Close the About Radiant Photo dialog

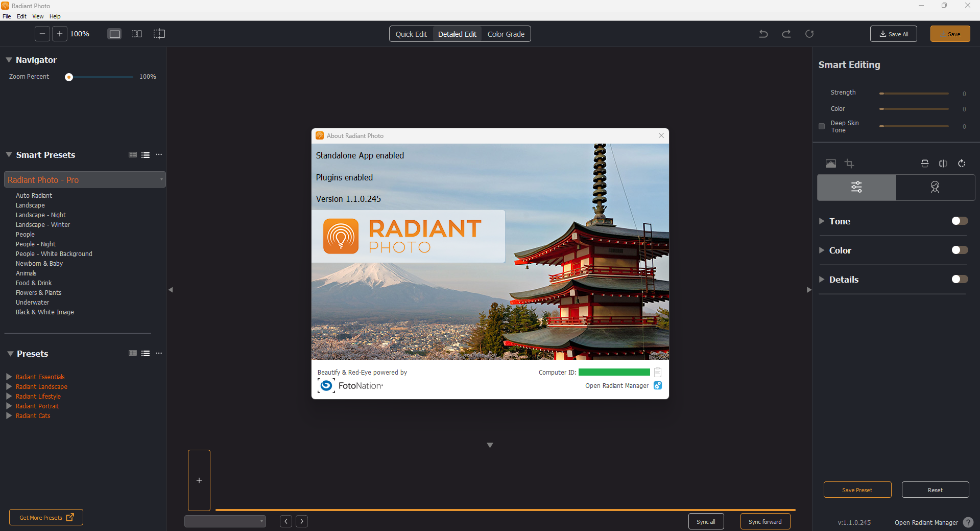(x=661, y=135)
